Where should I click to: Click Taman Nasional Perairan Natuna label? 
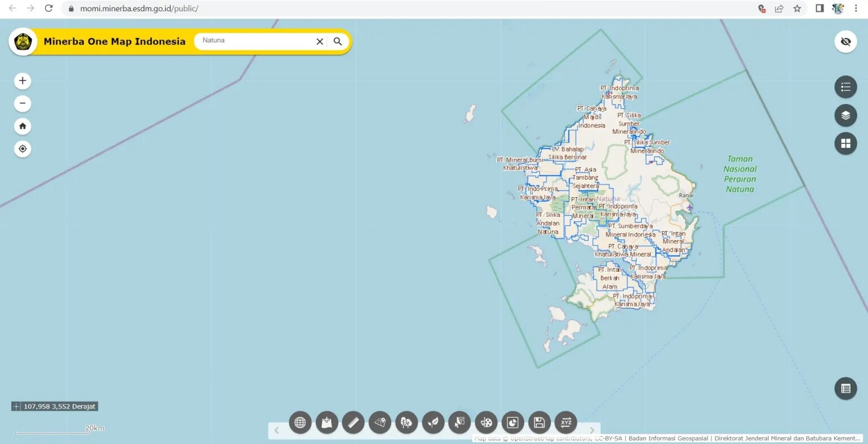[740, 174]
